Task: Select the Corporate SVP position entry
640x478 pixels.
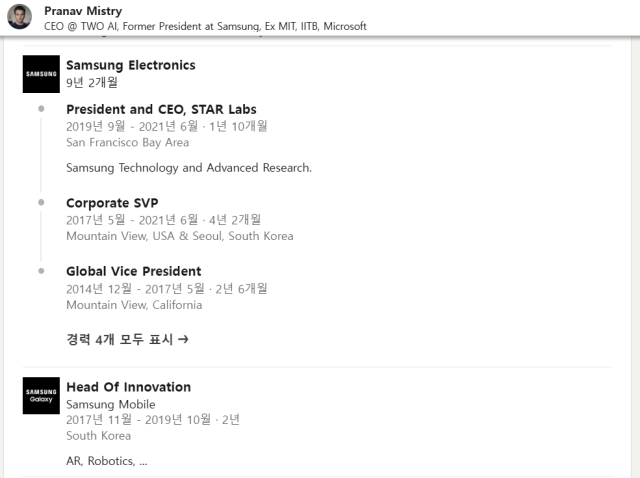Action: 112,203
